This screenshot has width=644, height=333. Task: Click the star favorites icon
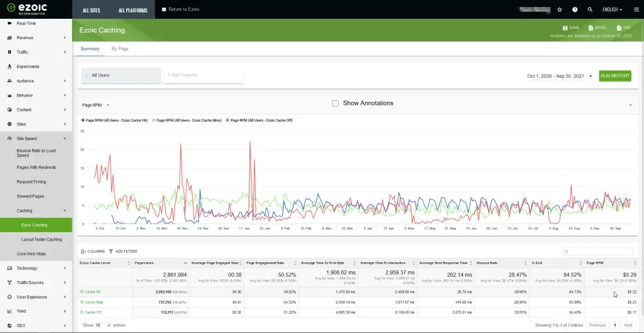click(x=560, y=10)
